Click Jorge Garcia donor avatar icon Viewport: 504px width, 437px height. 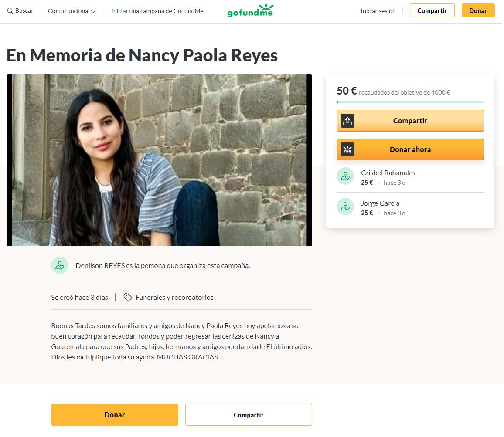(345, 207)
